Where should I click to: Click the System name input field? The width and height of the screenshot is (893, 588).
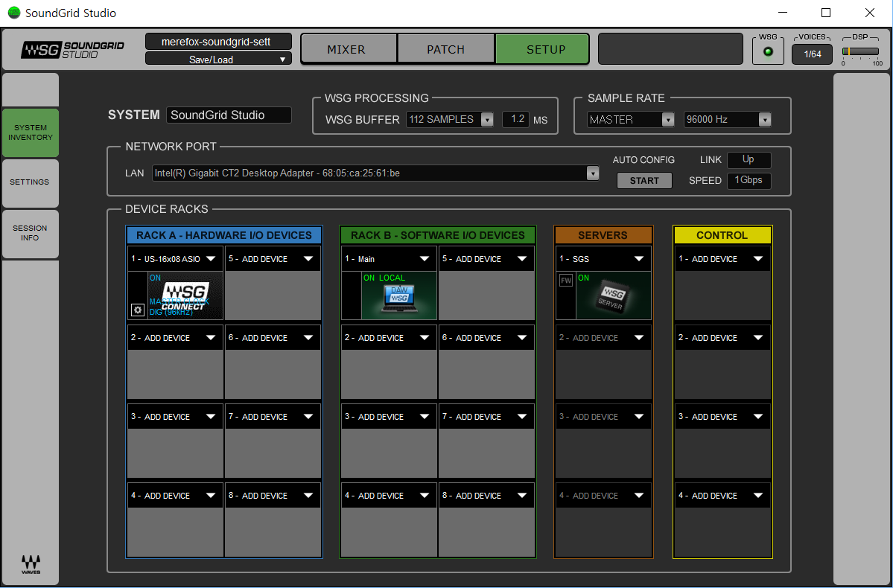(229, 115)
